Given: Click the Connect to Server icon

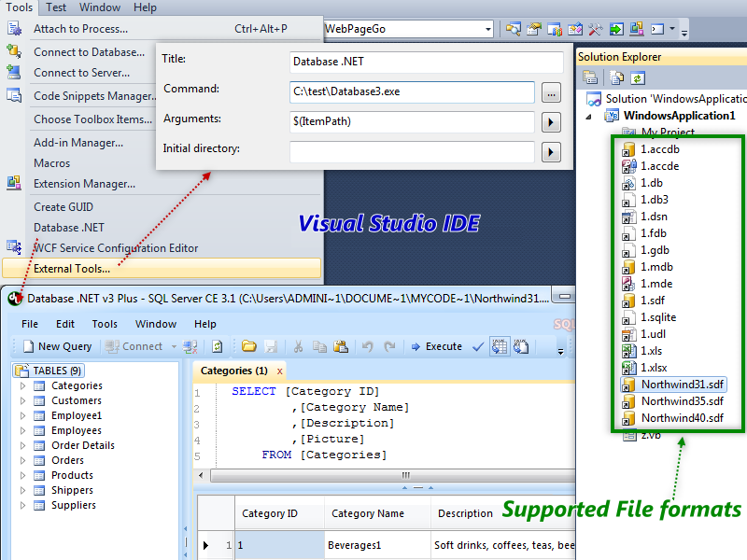Looking at the screenshot, I should [x=14, y=72].
